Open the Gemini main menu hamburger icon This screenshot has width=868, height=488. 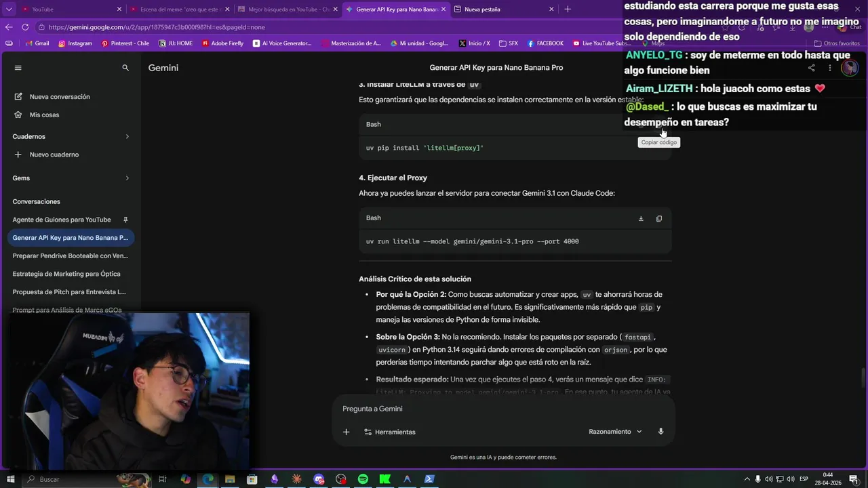tap(18, 68)
